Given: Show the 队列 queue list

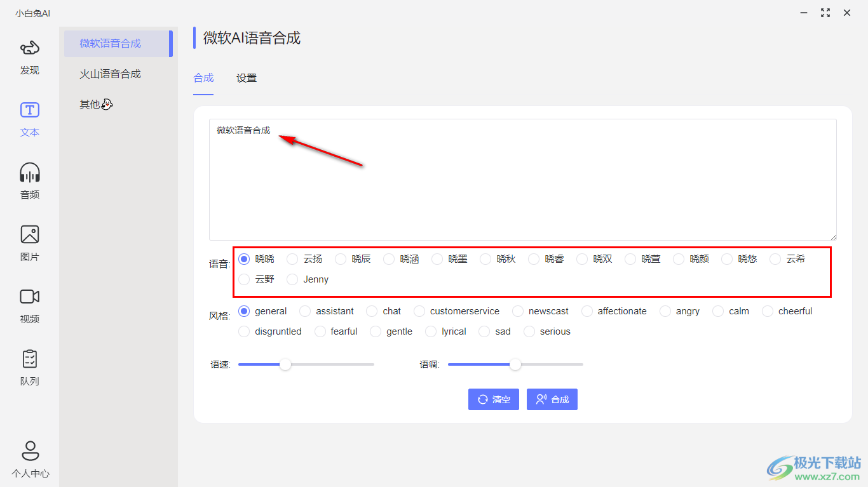Looking at the screenshot, I should point(30,369).
